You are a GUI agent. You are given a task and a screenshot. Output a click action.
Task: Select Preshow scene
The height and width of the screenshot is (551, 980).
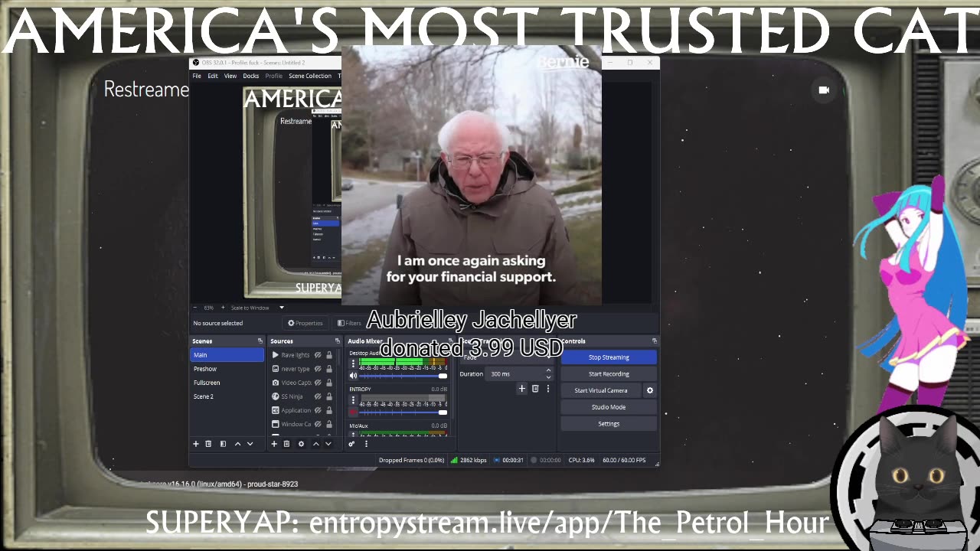pos(227,369)
